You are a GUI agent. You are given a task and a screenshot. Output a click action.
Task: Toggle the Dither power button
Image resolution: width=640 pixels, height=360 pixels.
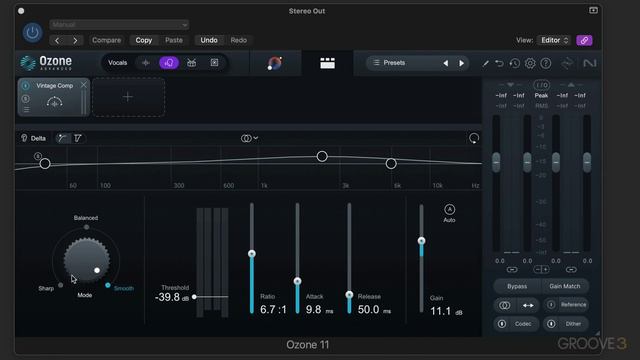tap(551, 324)
